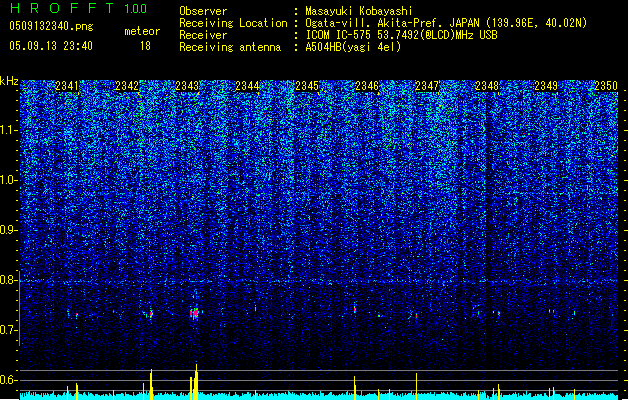Click the 1.1 frequency axis tick label
Viewport: 629px width, 400px height.
click(9, 130)
